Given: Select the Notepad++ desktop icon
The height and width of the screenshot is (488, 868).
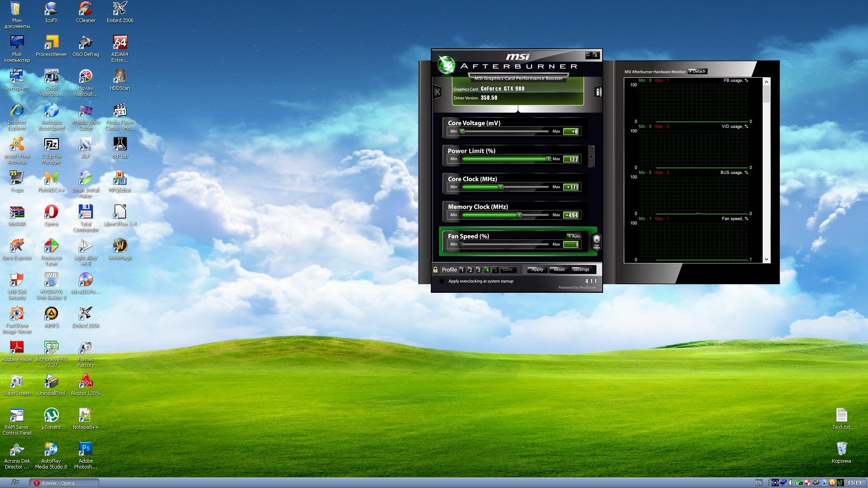Looking at the screenshot, I should point(85,419).
